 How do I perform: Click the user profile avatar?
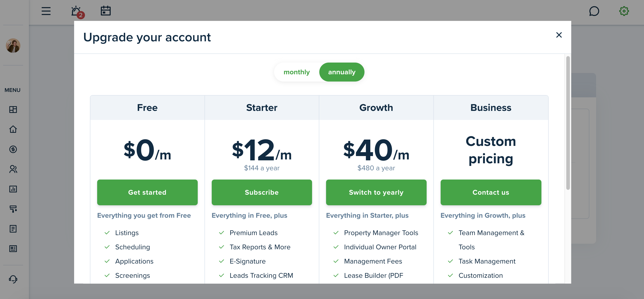(13, 45)
